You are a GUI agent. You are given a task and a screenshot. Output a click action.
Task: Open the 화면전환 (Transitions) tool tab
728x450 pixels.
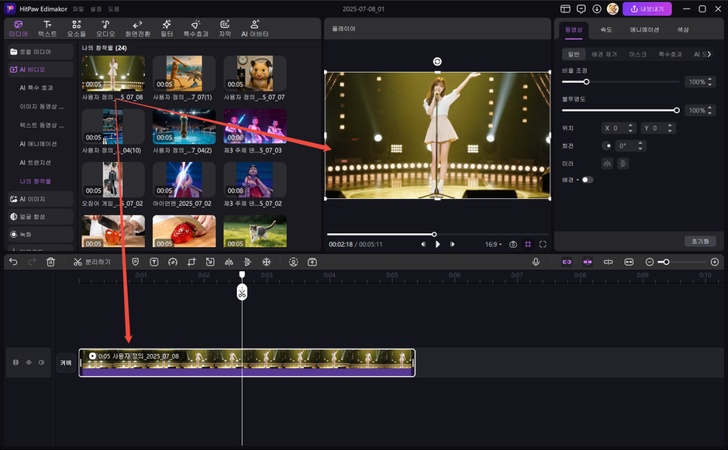tap(137, 28)
